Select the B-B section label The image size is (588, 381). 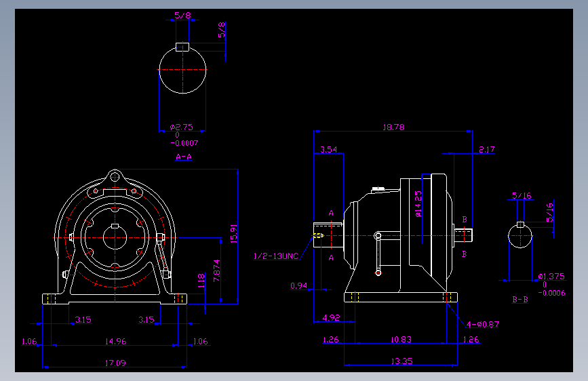coord(520,299)
